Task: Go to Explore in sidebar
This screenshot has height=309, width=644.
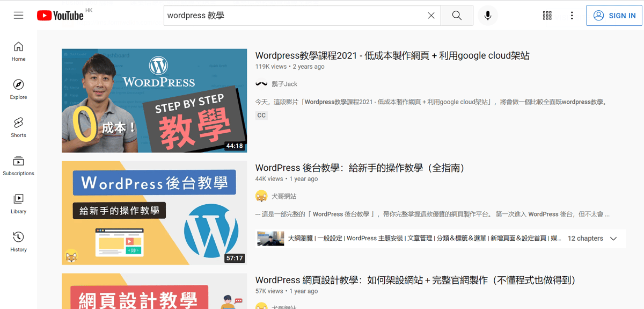Action: coord(18,89)
